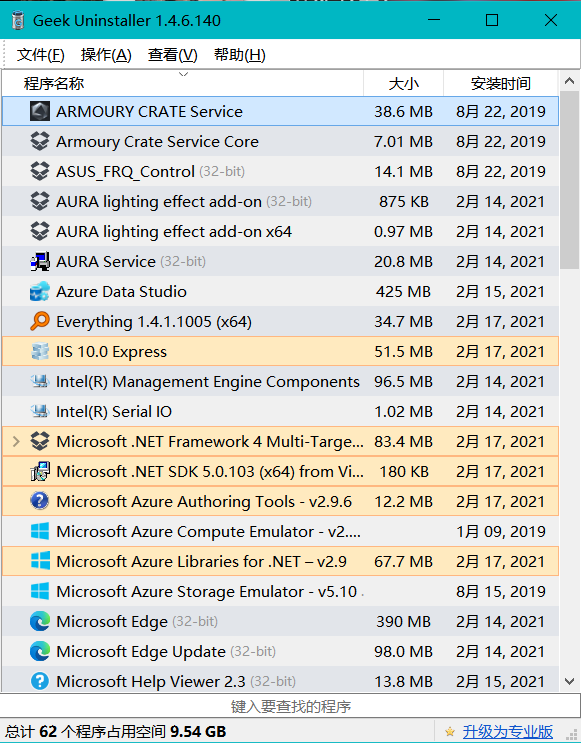Click the Microsoft Azure Authoring Tools icon

pos(40,501)
